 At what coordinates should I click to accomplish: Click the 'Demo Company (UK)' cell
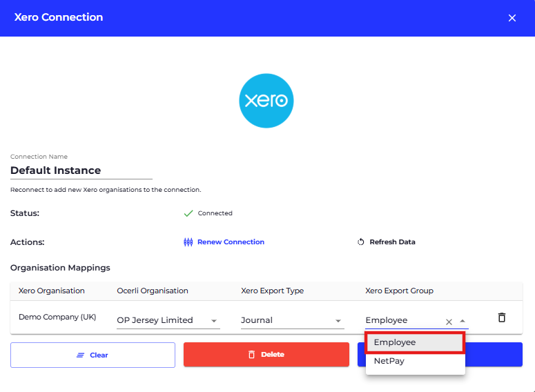57,317
